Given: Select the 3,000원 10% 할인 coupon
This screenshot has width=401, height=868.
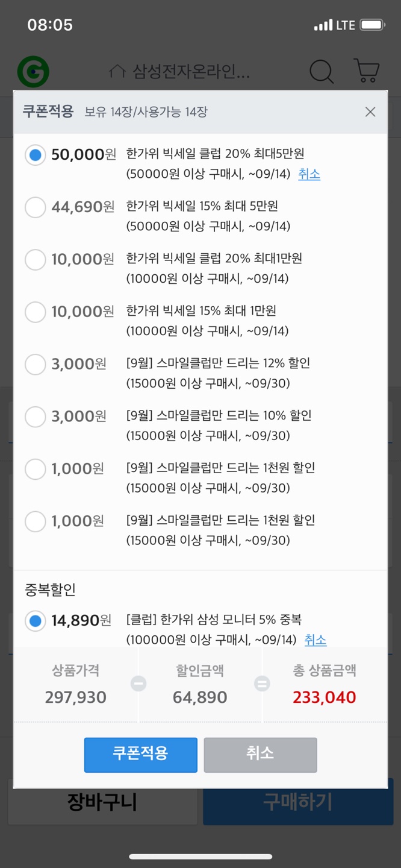Looking at the screenshot, I should (36, 417).
